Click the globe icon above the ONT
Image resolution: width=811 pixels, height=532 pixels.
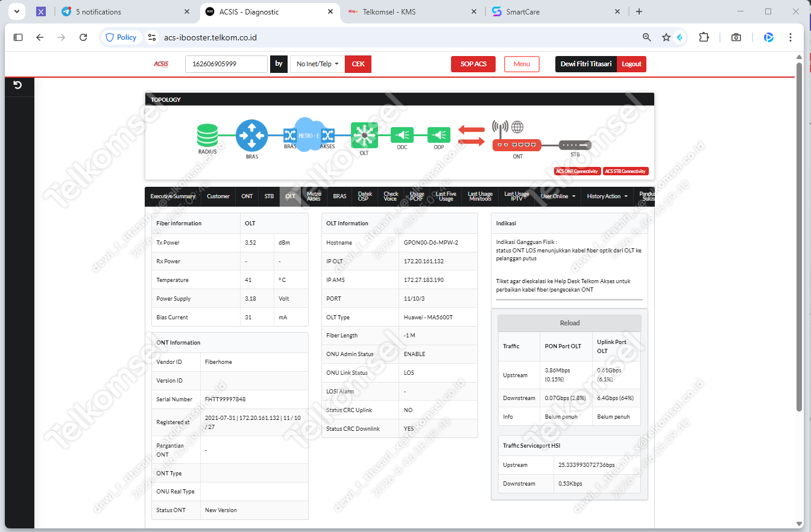pyautogui.click(x=517, y=127)
